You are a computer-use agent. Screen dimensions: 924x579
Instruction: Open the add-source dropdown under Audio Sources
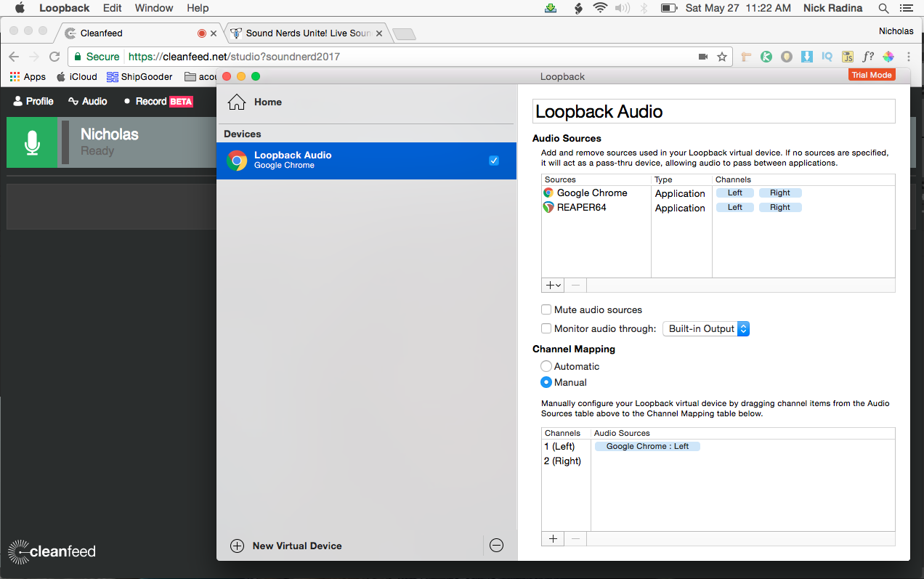coord(552,285)
